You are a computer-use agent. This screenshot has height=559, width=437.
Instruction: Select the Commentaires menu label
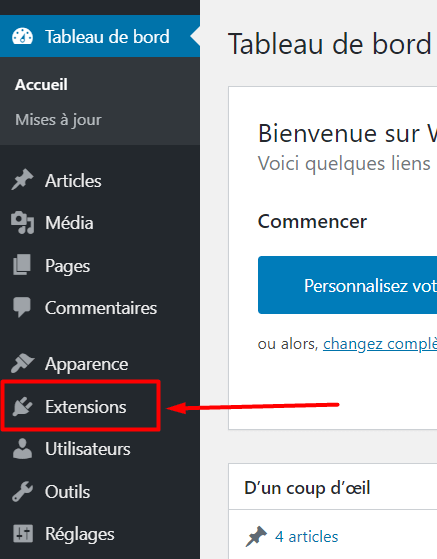click(x=101, y=308)
